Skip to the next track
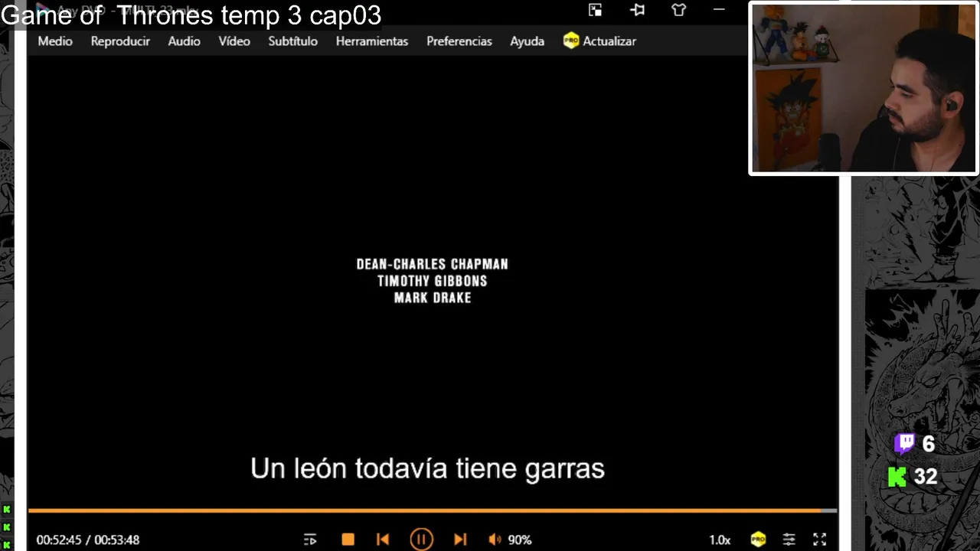This screenshot has width=980, height=551. pyautogui.click(x=460, y=540)
